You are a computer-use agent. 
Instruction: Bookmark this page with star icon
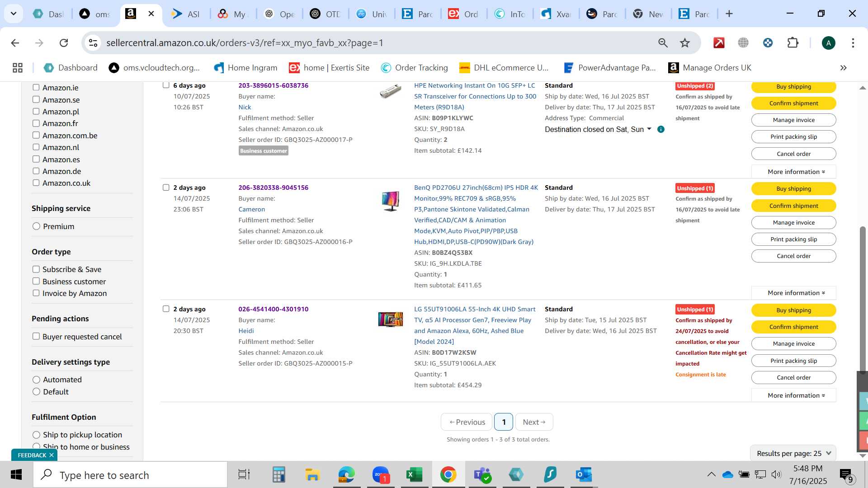[x=685, y=43]
